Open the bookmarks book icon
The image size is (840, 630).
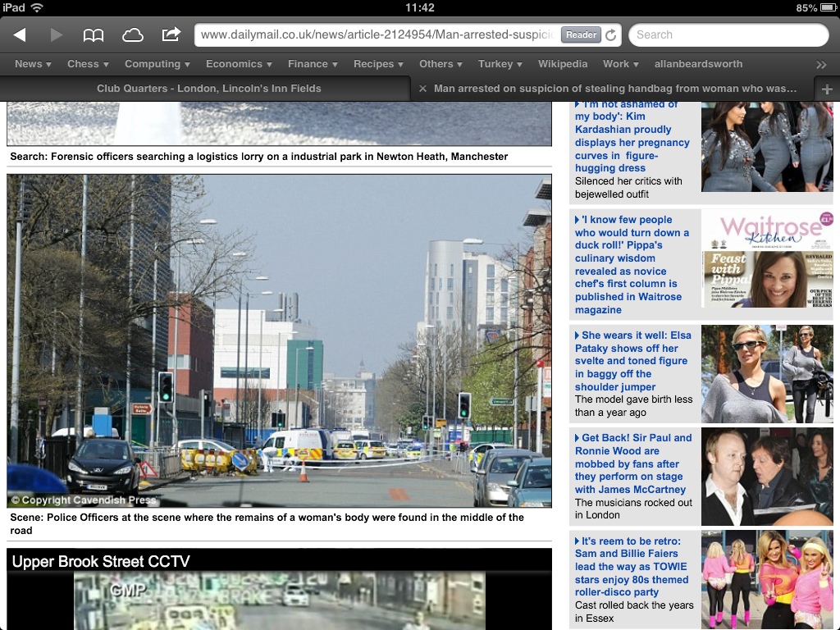[x=94, y=34]
